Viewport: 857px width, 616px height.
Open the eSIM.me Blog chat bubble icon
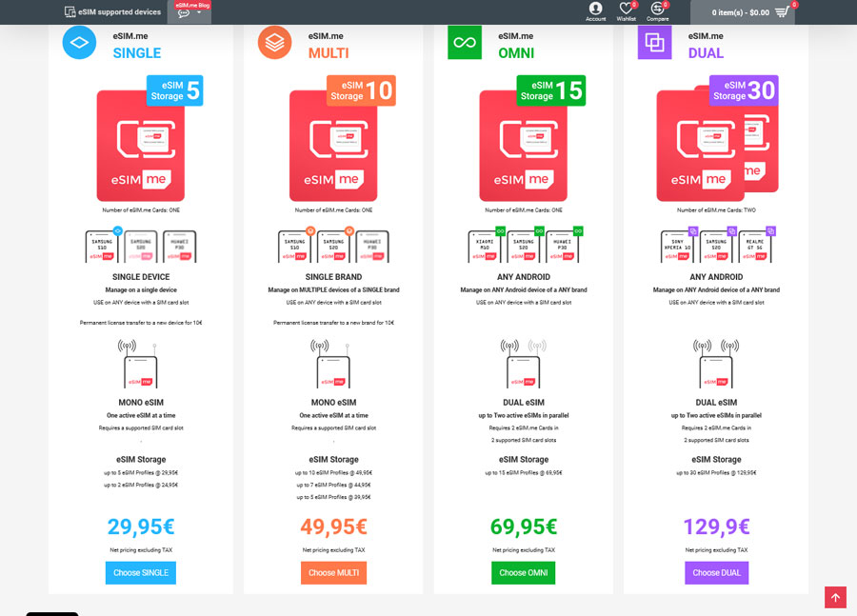tap(184, 13)
